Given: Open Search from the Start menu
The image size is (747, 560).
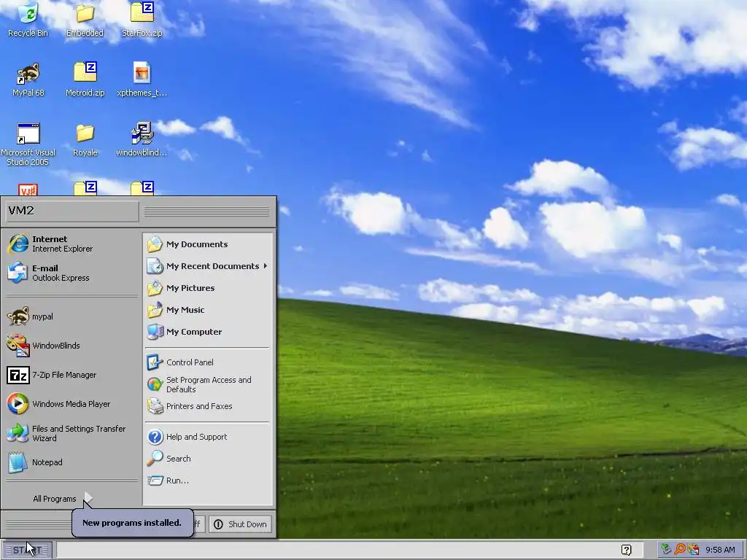Looking at the screenshot, I should pyautogui.click(x=208, y=459).
